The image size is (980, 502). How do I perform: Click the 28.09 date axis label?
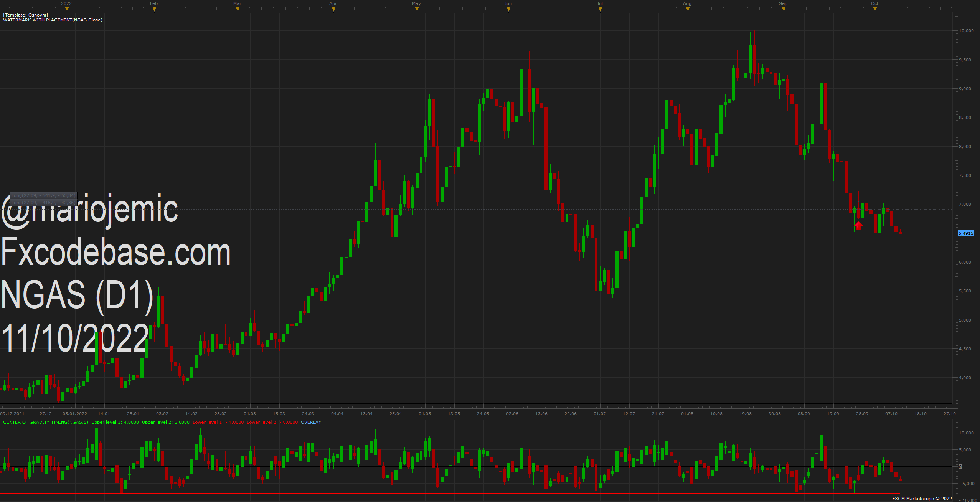pos(862,414)
